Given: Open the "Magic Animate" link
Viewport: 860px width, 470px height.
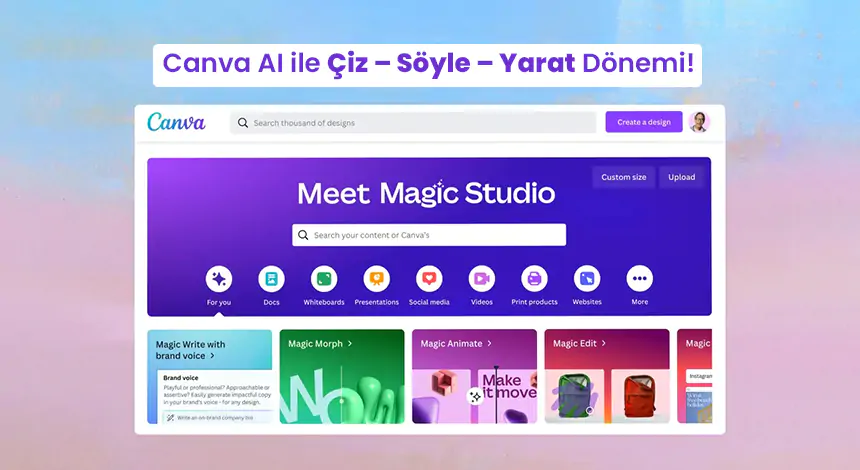Looking at the screenshot, I should click(x=456, y=343).
